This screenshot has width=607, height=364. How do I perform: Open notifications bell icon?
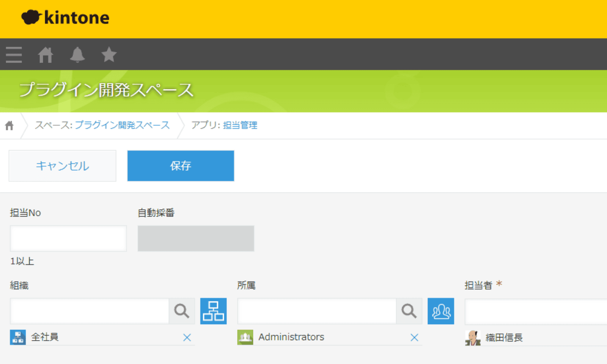coord(77,55)
